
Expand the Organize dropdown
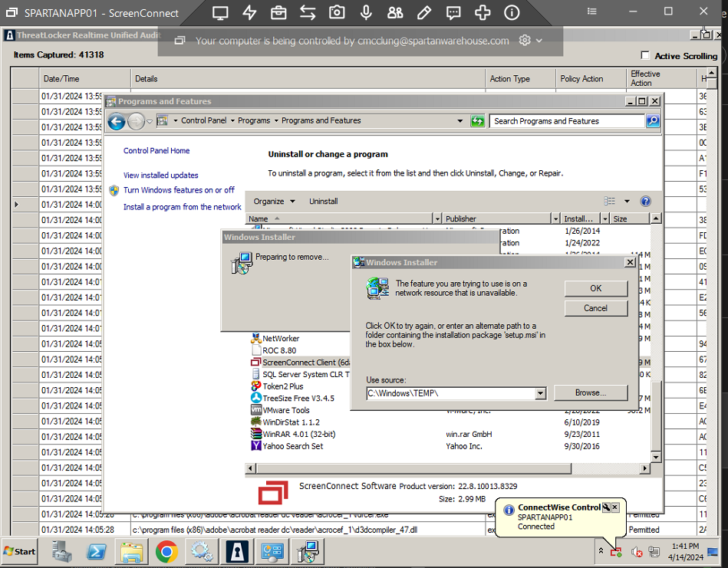[x=274, y=201]
